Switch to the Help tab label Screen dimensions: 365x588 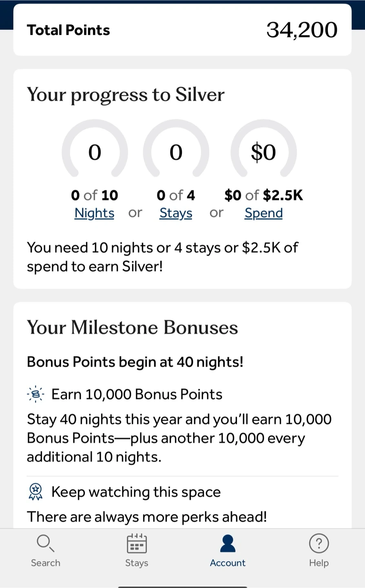click(319, 563)
